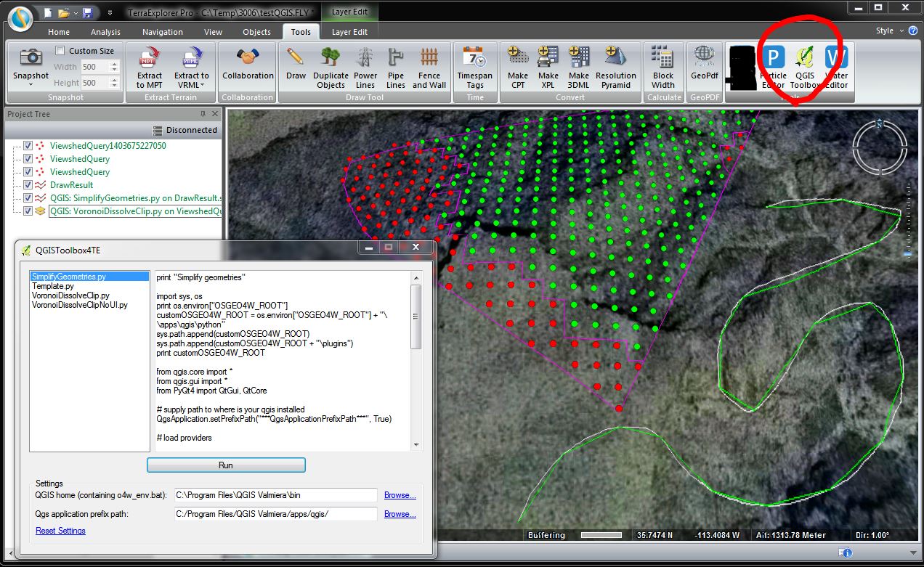Switch to the Analysis ribbon tab
Screen dimensions: 924x567
pyautogui.click(x=105, y=32)
